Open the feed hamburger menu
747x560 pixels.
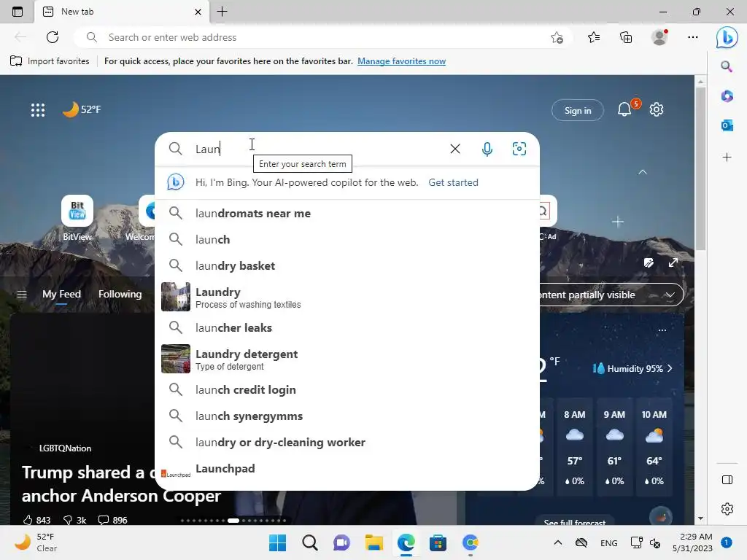(x=21, y=295)
